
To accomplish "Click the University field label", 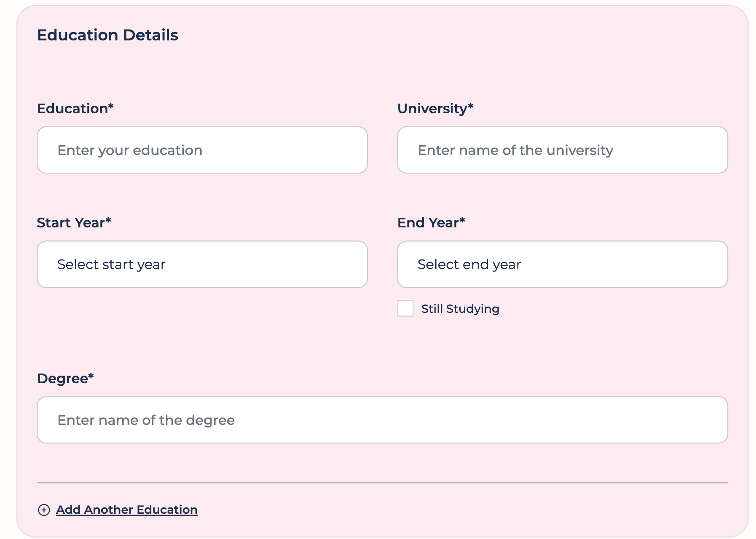I will [x=432, y=109].
